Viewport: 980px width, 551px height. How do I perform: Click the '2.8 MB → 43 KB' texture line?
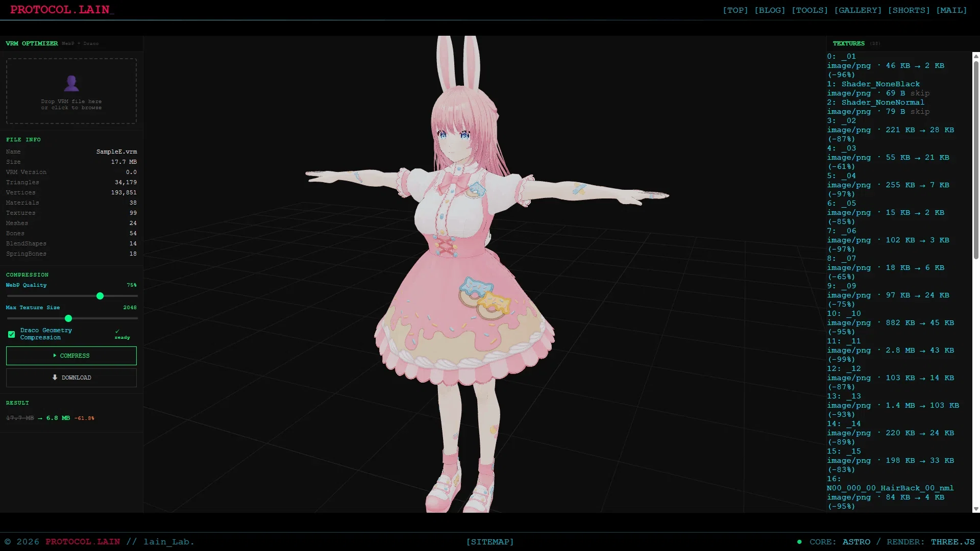coord(891,350)
